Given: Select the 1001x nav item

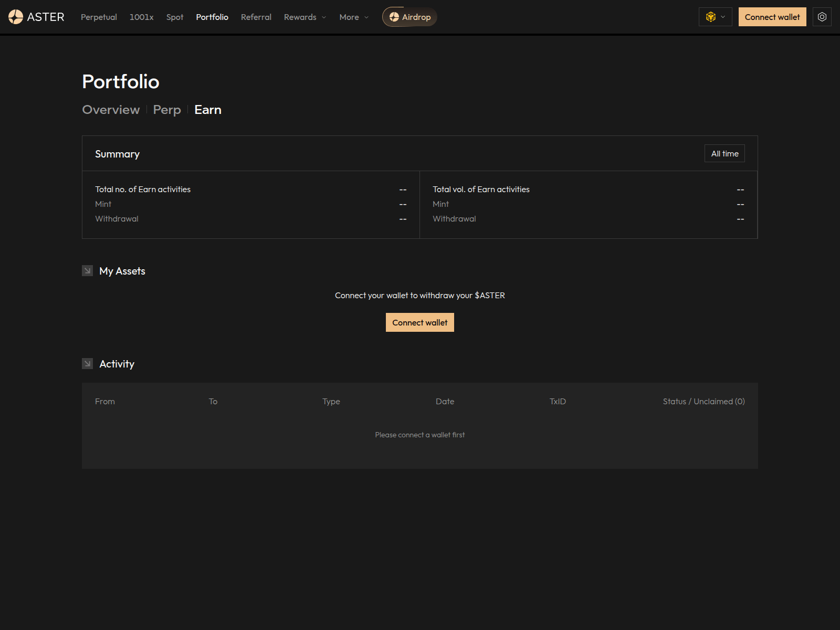Looking at the screenshot, I should coord(141,17).
